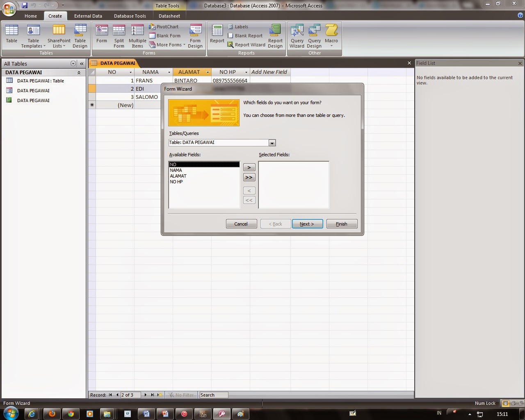Open the NAMA column filter dropdown
525x420 pixels.
(169, 72)
